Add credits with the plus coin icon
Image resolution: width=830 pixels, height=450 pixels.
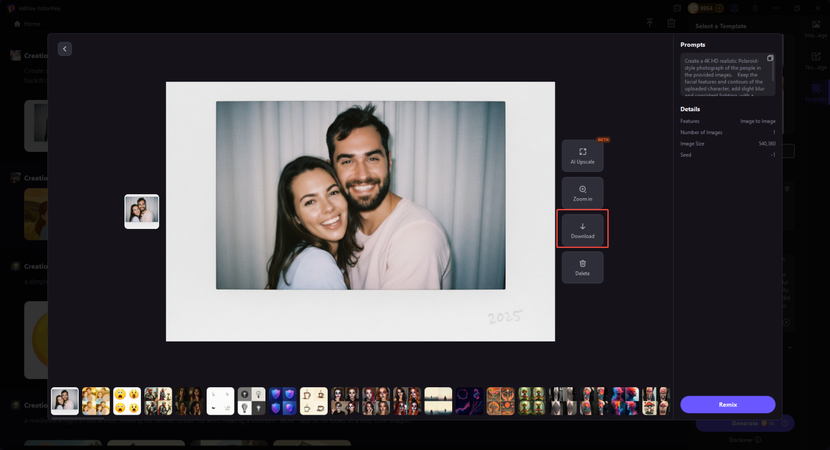click(x=719, y=8)
